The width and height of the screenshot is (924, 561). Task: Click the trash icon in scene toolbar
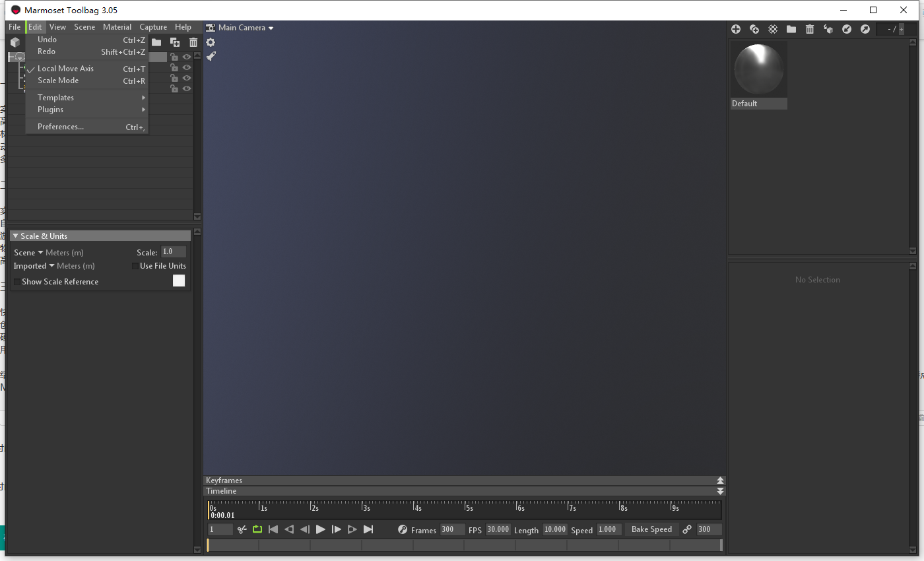tap(193, 42)
